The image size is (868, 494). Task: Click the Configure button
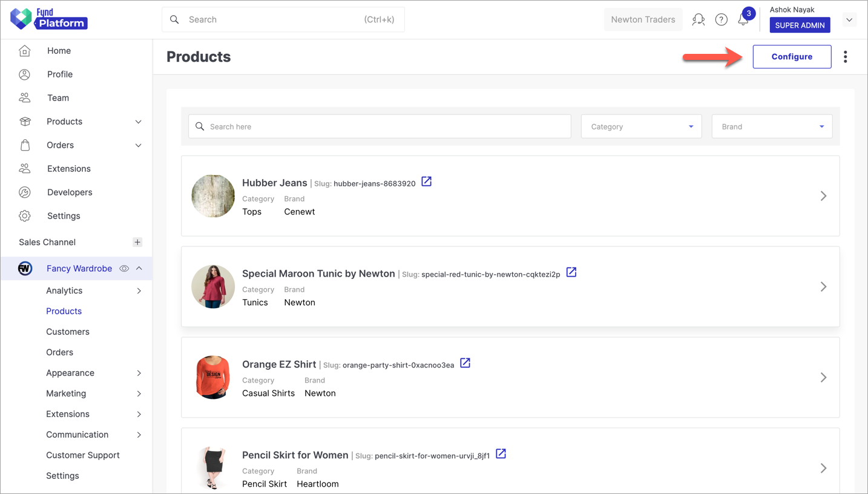792,56
